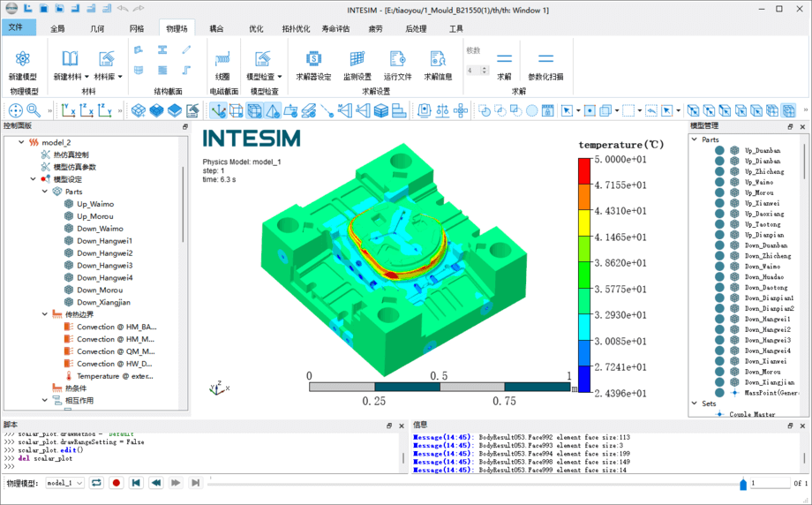812x505 pixels.
Task: Click the 新建模型 (new model) icon
Action: tap(23, 59)
